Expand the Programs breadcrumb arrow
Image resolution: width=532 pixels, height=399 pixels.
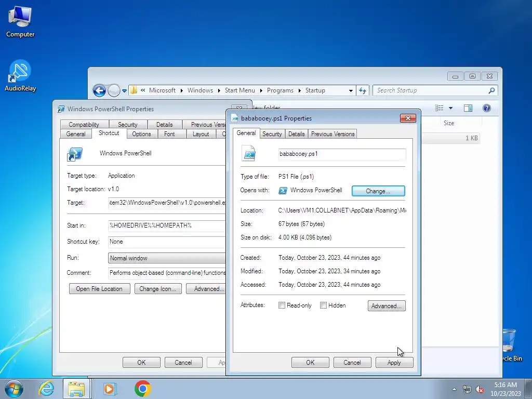pyautogui.click(x=300, y=90)
